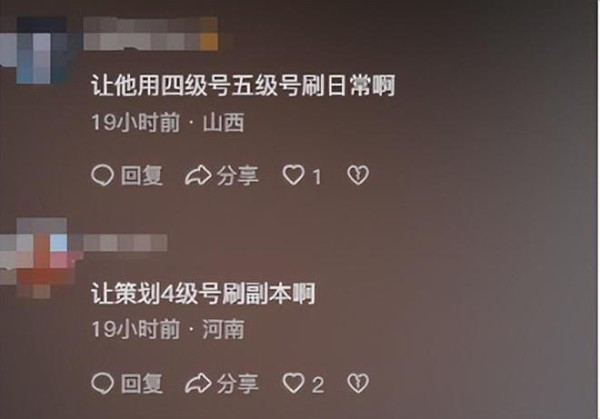Dislike the 山西 comment with broken heart

click(x=358, y=175)
